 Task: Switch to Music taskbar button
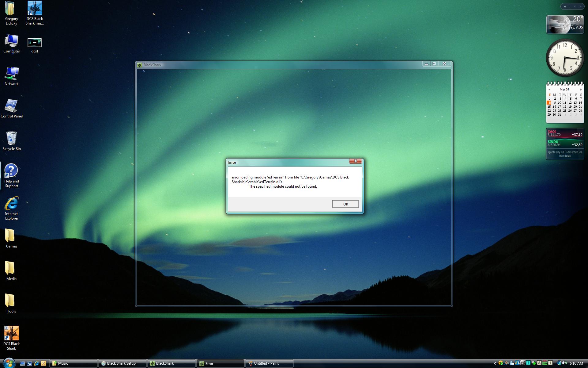click(73, 363)
